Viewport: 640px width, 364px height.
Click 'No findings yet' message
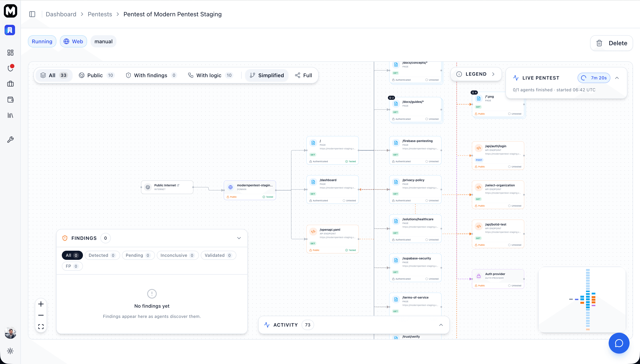click(152, 306)
